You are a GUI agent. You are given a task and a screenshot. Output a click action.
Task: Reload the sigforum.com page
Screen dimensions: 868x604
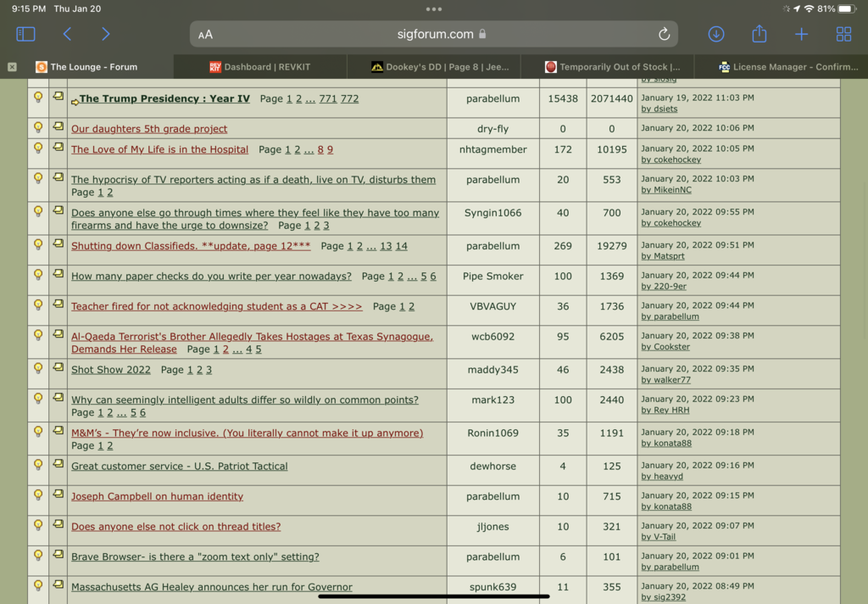[664, 34]
